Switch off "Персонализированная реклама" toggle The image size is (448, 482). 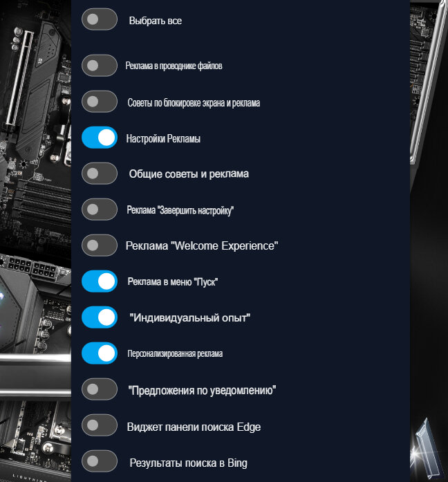tap(100, 353)
